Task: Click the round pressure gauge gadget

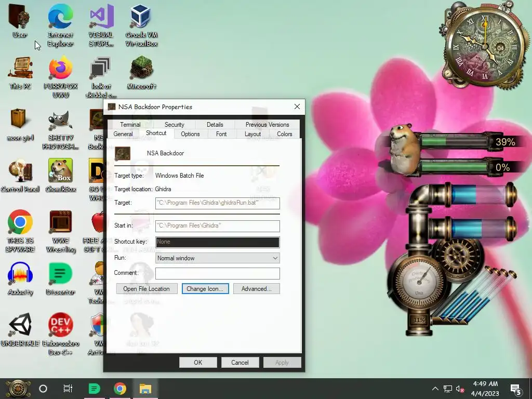Action: point(419,281)
